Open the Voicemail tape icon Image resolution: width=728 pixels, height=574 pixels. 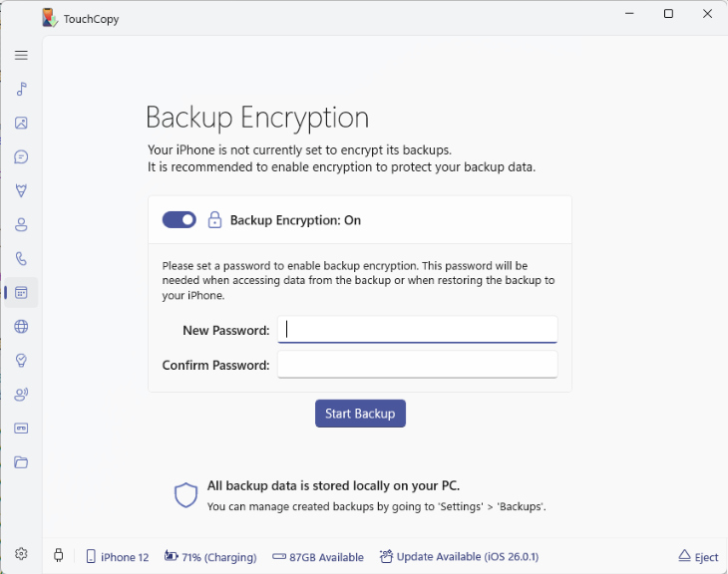coord(21,429)
